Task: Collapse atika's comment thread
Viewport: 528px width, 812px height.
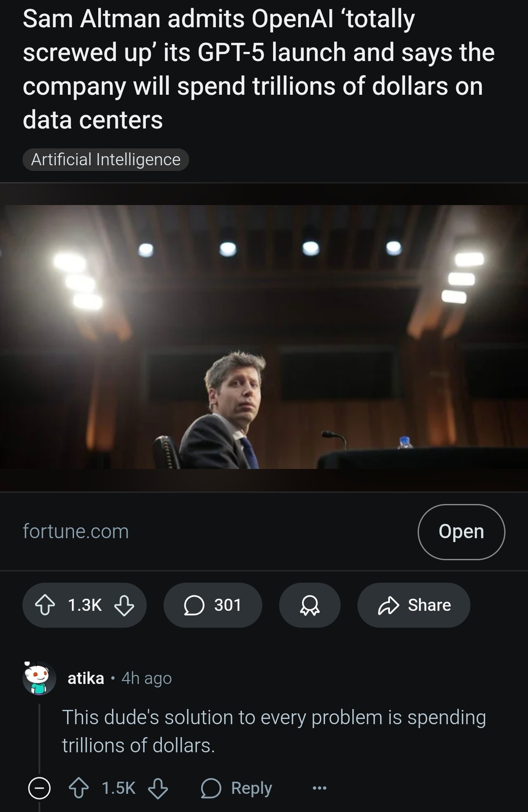Action: pos(39,788)
